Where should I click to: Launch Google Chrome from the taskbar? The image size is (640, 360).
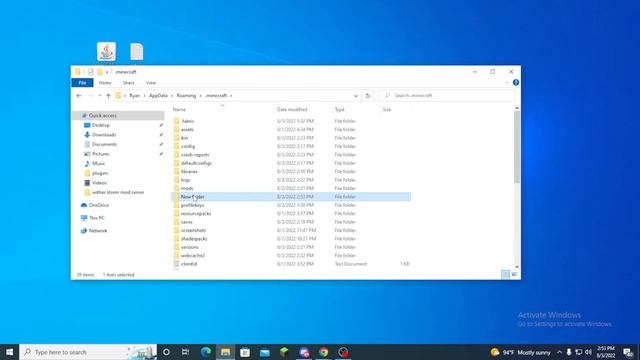click(x=323, y=352)
